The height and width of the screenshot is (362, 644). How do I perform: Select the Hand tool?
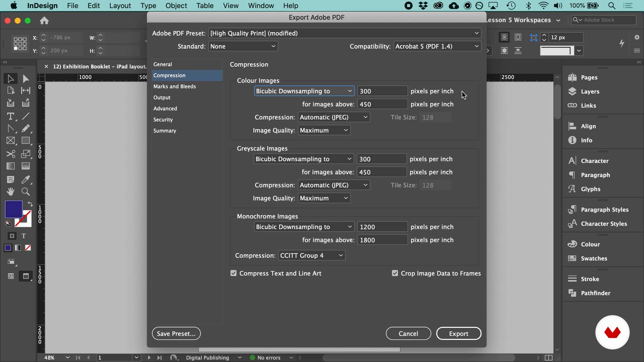click(10, 192)
